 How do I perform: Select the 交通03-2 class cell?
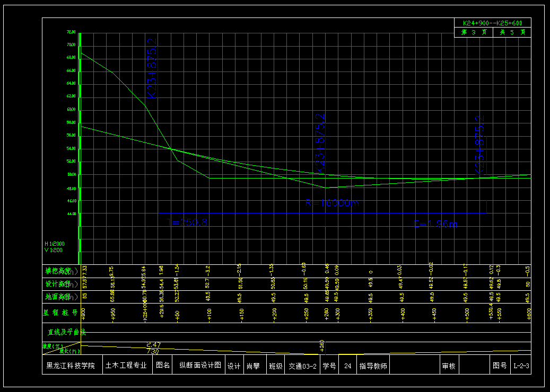click(x=302, y=366)
